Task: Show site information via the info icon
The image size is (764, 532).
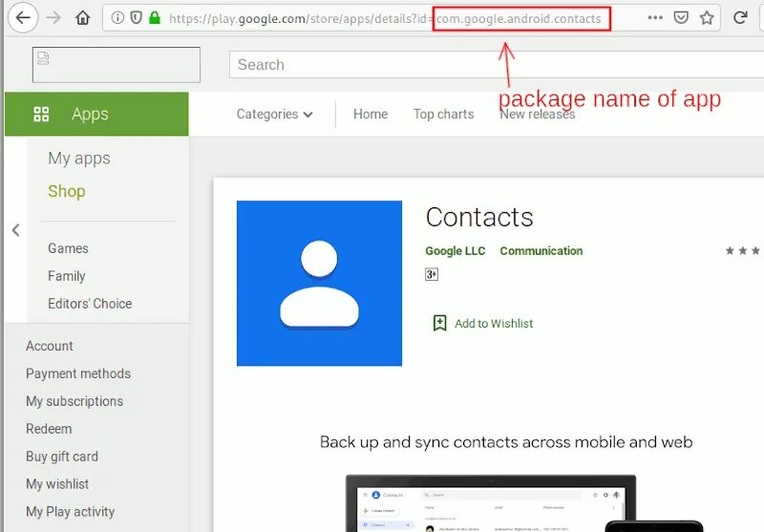Action: pyautogui.click(x=117, y=18)
